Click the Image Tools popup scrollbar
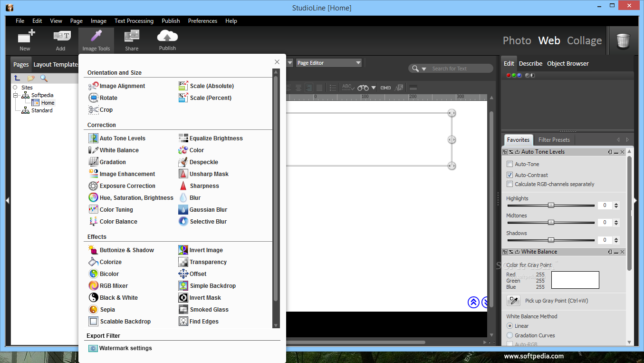The width and height of the screenshot is (644, 363). coord(276,188)
